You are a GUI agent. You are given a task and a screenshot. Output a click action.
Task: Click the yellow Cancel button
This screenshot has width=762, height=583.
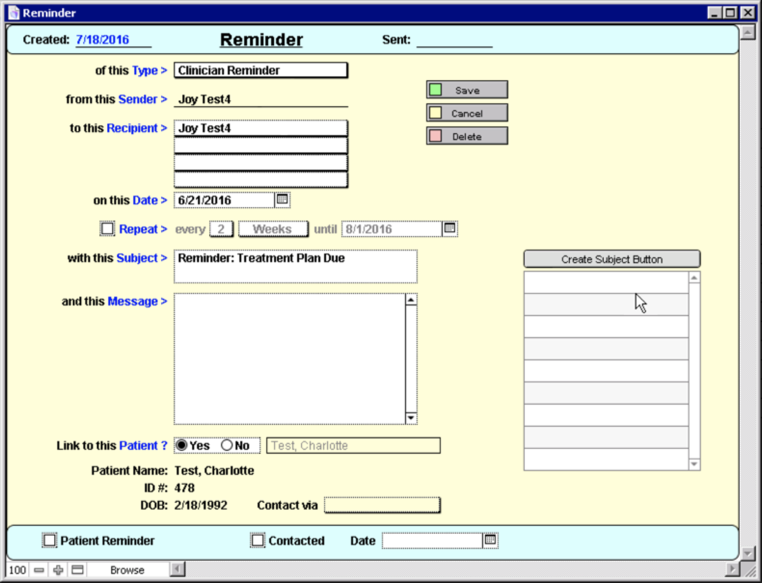click(467, 113)
